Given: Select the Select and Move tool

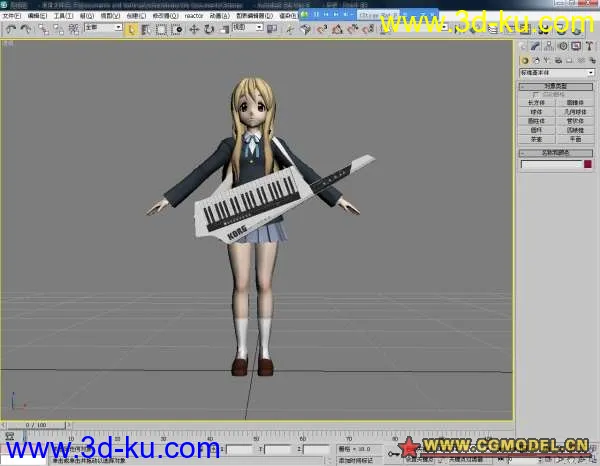Looking at the screenshot, I should [194, 29].
